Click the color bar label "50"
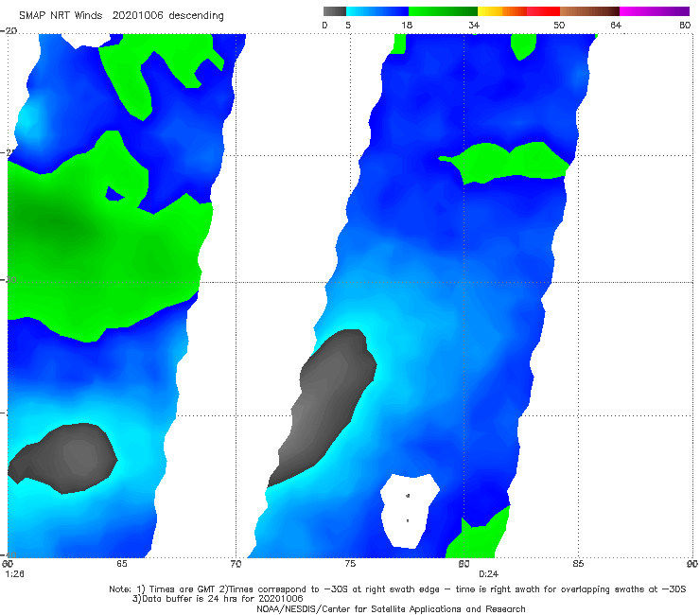This screenshot has width=700, height=615. pyautogui.click(x=559, y=25)
